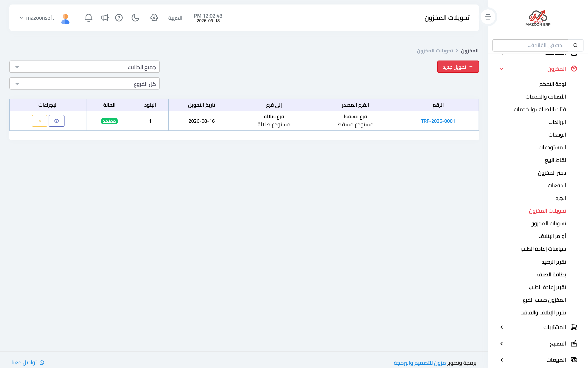Click تاريخ التحويل column header
Viewport: 588px width, 368px height.
[x=202, y=105]
